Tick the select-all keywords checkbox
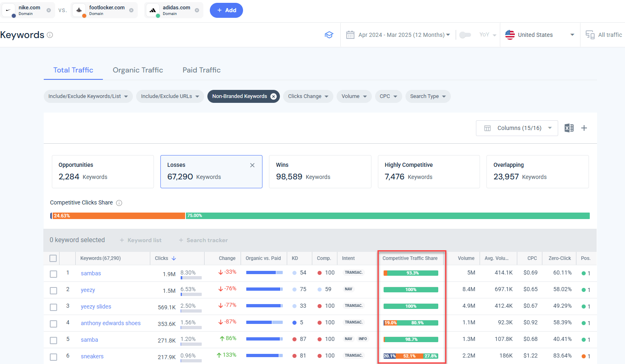The image size is (625, 364). pos(53,258)
